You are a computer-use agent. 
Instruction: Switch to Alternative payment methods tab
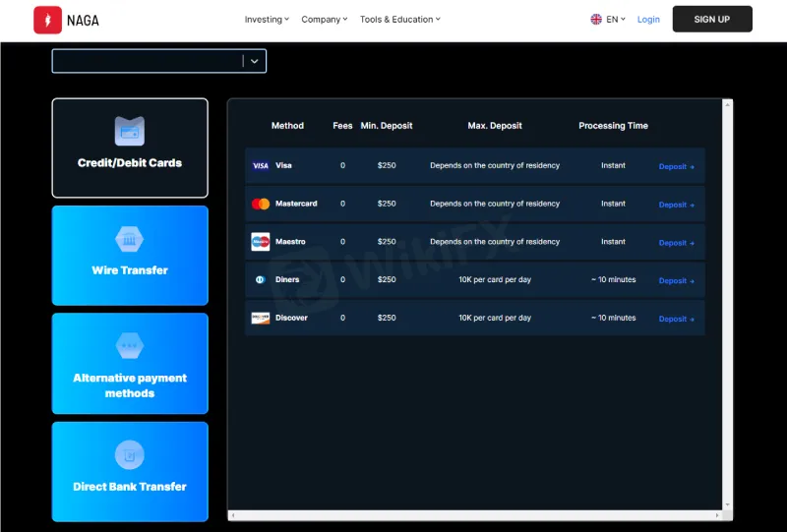[130, 364]
